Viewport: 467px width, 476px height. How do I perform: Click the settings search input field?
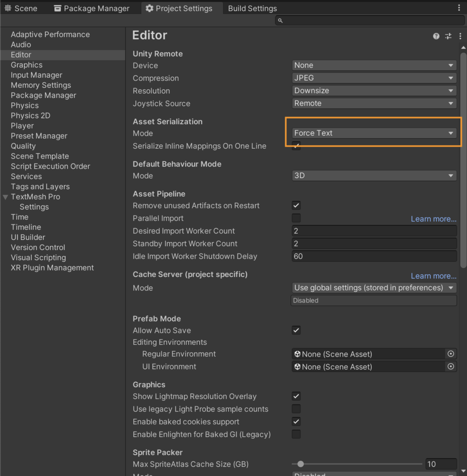point(370,20)
